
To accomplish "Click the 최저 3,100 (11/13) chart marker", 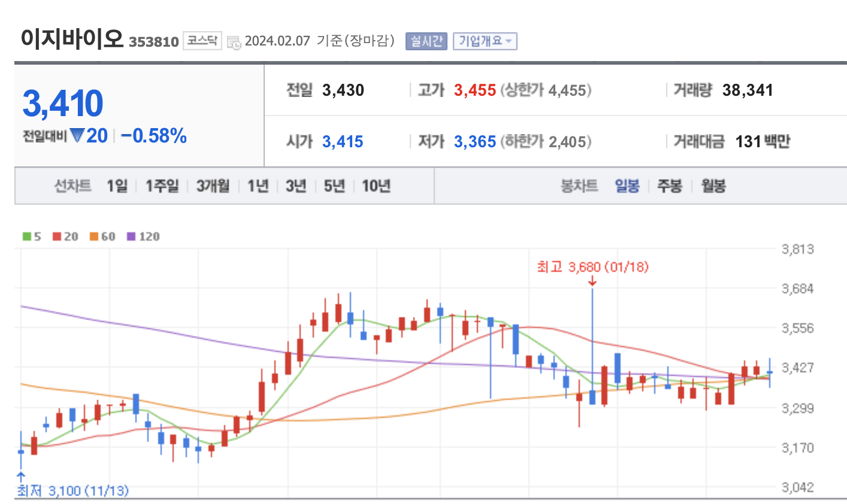I will [72, 491].
